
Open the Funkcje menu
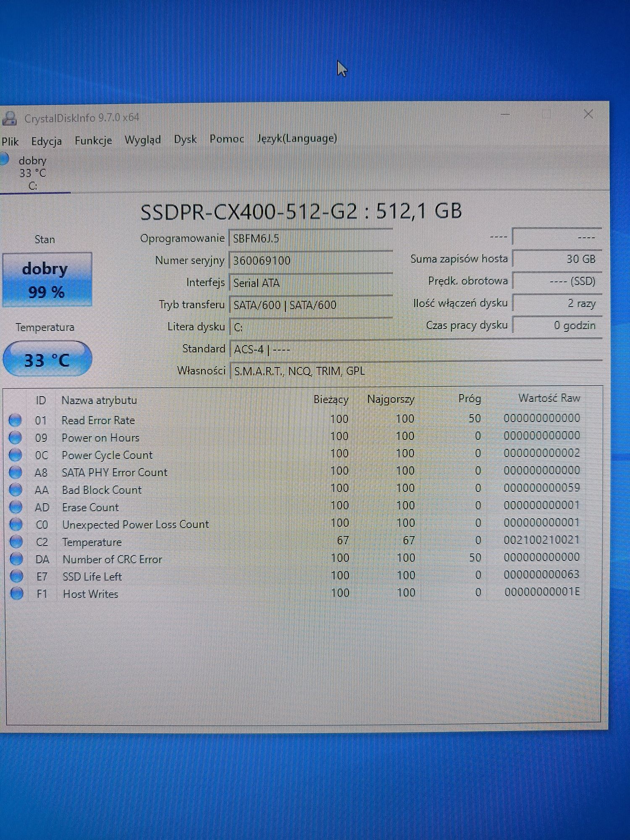93,140
